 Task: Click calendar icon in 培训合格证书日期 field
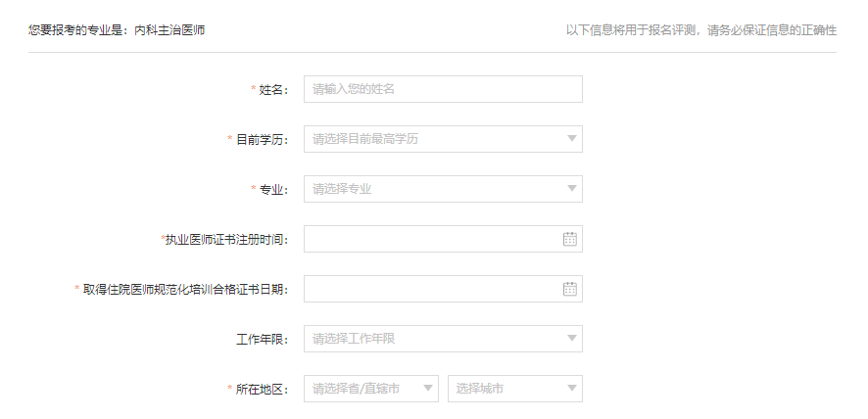pos(570,289)
